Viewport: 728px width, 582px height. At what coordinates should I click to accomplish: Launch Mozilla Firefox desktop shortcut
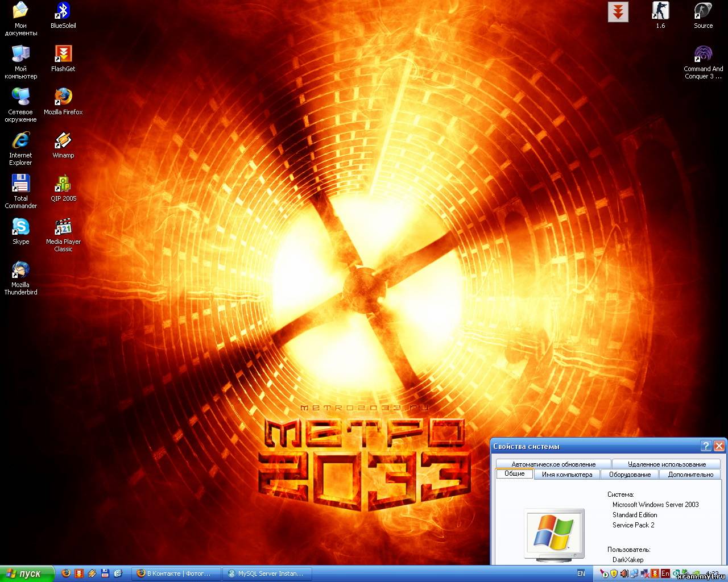63,102
